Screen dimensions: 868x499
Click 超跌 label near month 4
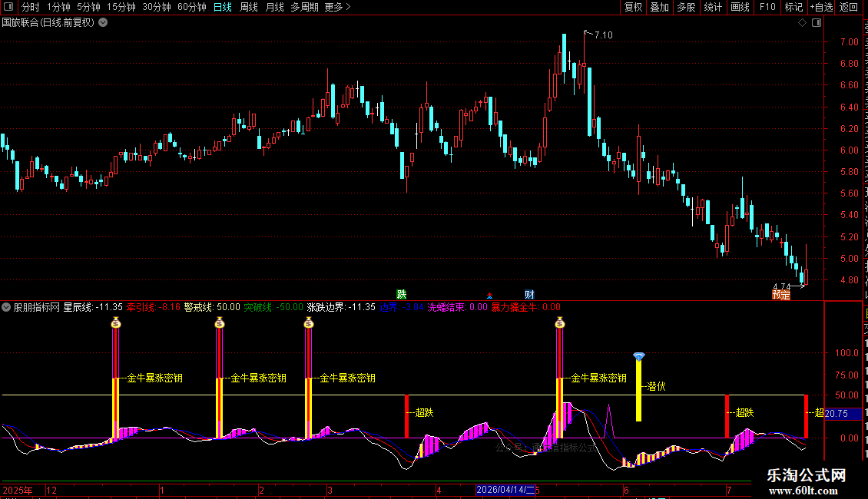[x=424, y=413]
